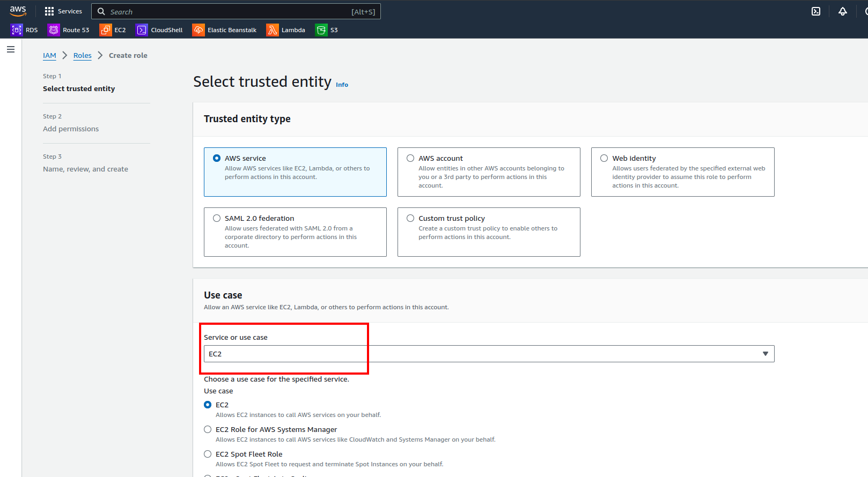The height and width of the screenshot is (477, 868).
Task: Click the Select trusted entity page title
Action: coord(262,81)
